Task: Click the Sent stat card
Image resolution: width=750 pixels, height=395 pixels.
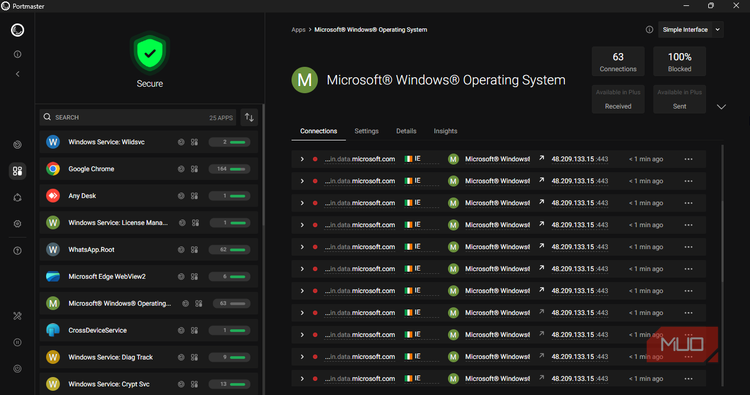Action: point(679,99)
